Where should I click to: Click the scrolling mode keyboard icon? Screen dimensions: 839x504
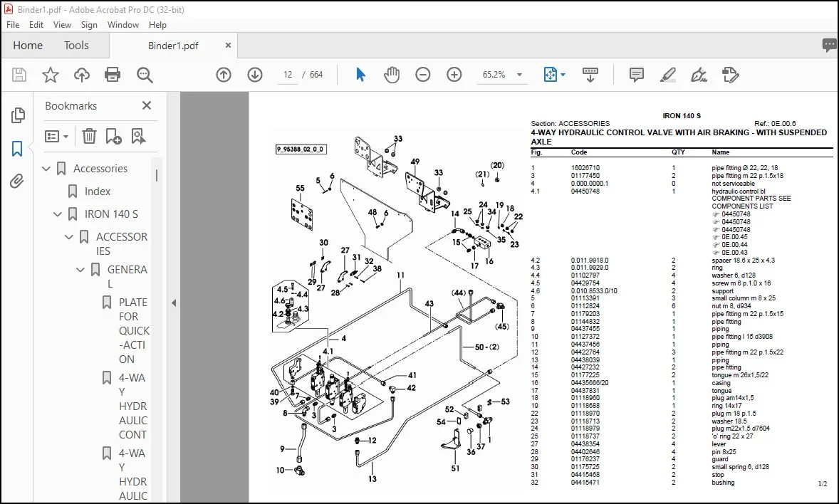[590, 75]
